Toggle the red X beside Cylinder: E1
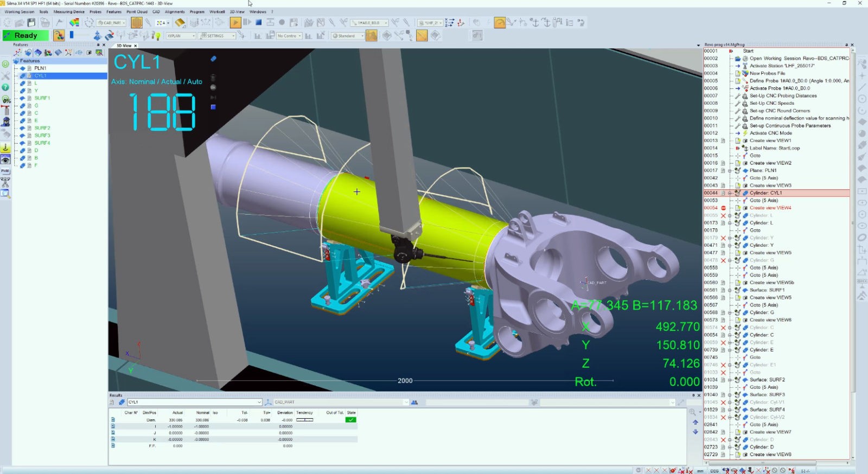 click(x=723, y=365)
